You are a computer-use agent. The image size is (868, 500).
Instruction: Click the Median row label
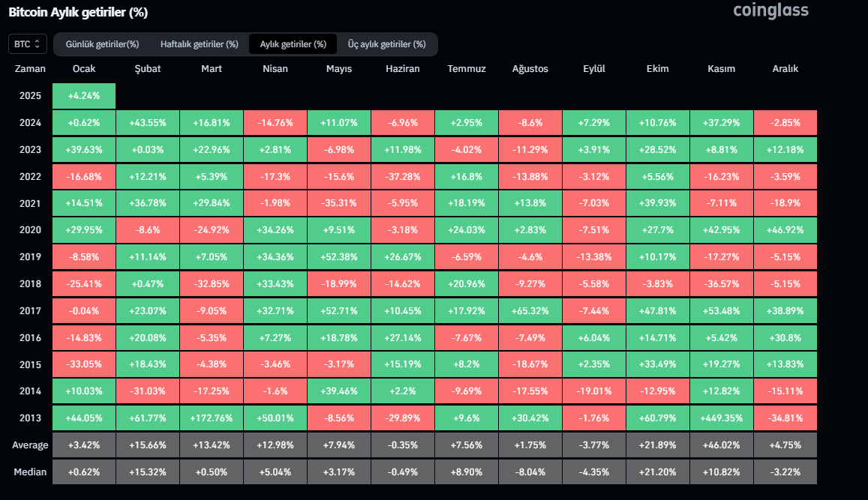[30, 472]
